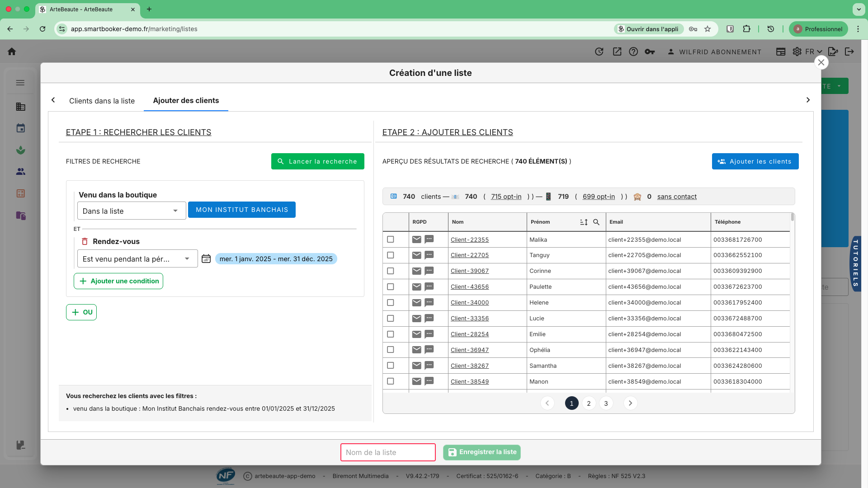The width and height of the screenshot is (868, 488).
Task: Click 'Lancer la recherche' button
Action: [x=317, y=161]
